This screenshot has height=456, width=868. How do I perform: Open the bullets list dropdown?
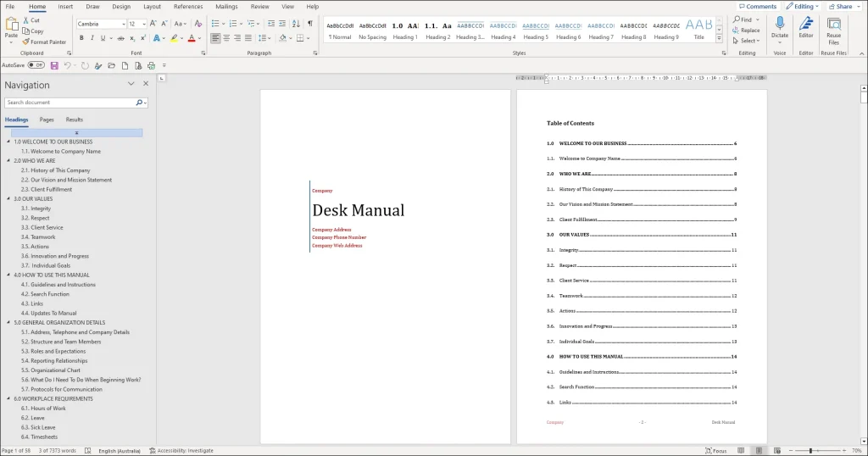(x=223, y=24)
